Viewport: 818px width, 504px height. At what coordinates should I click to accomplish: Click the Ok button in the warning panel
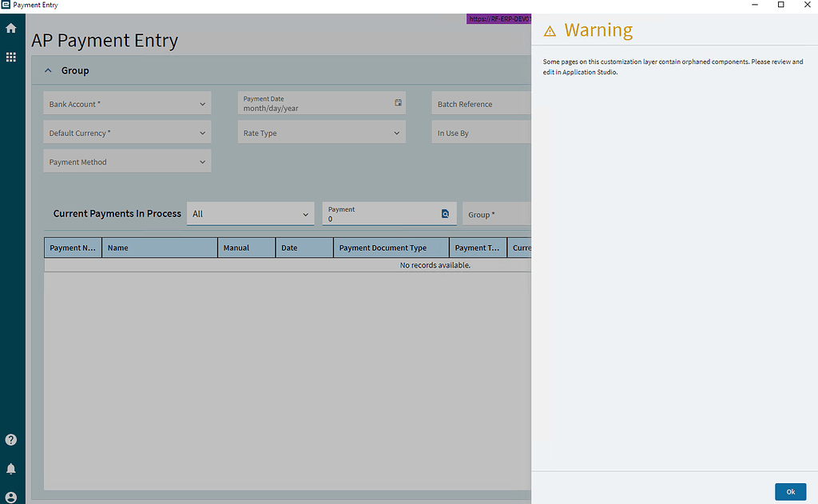click(790, 491)
